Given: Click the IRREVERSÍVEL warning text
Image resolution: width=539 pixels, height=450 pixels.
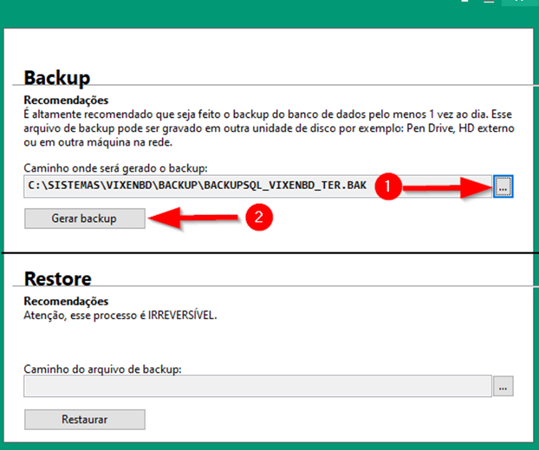Looking at the screenshot, I should pyautogui.click(x=182, y=315).
